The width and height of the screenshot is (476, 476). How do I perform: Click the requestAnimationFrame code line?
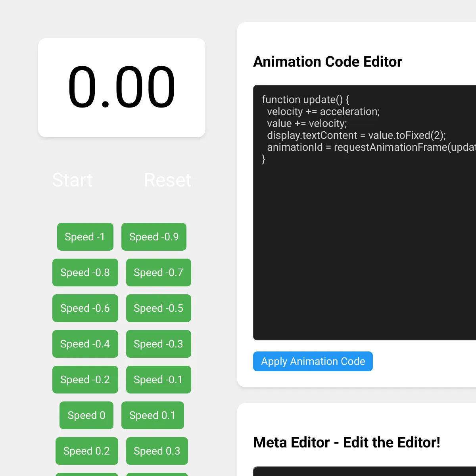pos(371,147)
